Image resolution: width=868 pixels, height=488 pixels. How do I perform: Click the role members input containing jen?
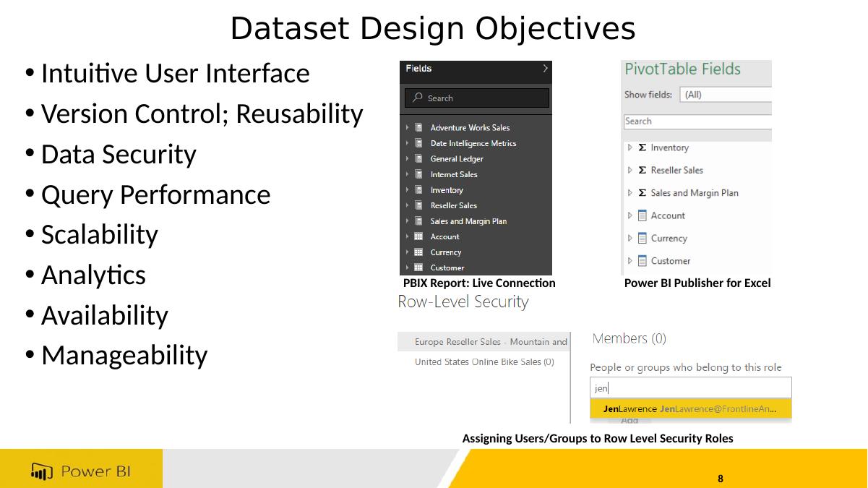point(690,388)
